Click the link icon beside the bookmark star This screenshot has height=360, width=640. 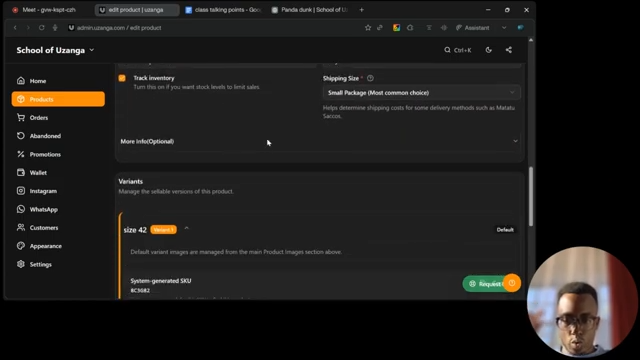coord(380,28)
